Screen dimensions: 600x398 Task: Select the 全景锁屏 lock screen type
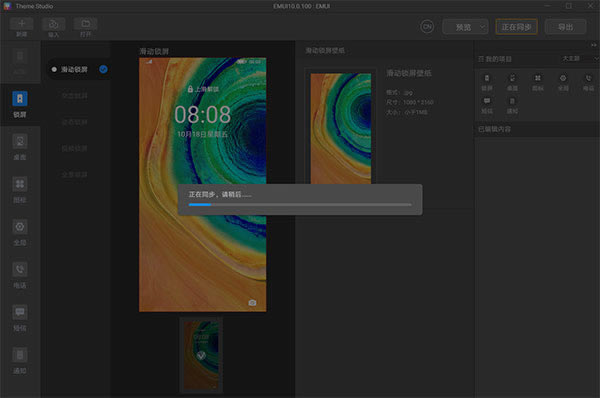(75, 175)
